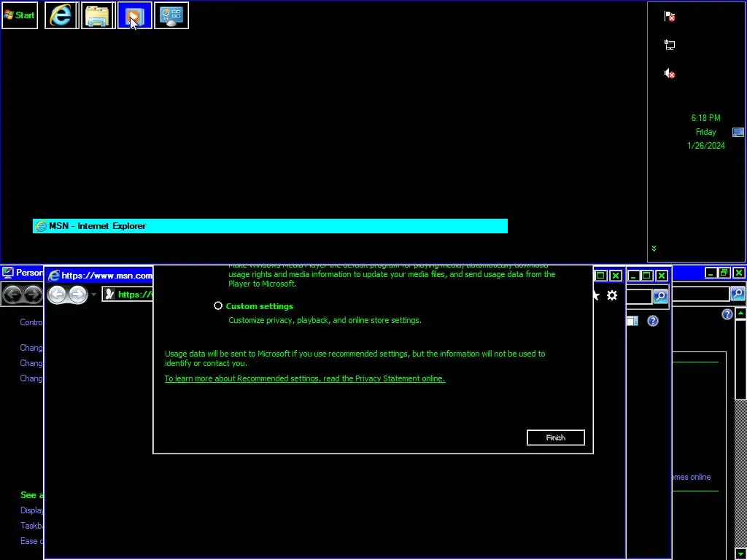The height and width of the screenshot is (560, 747).
Task: Maximize the Internet Explorer window
Action: tap(600, 276)
